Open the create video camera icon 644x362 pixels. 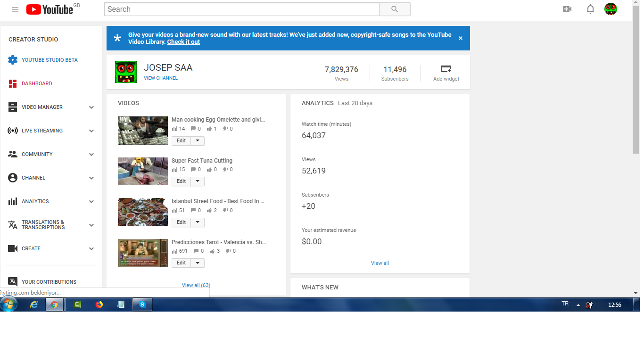567,9
